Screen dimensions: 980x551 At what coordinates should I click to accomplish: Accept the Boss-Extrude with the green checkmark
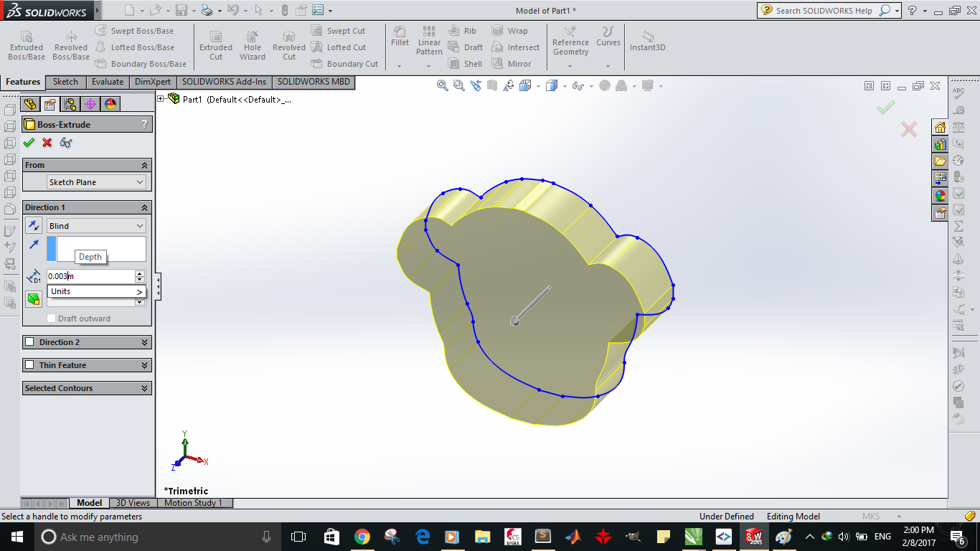pyautogui.click(x=29, y=143)
